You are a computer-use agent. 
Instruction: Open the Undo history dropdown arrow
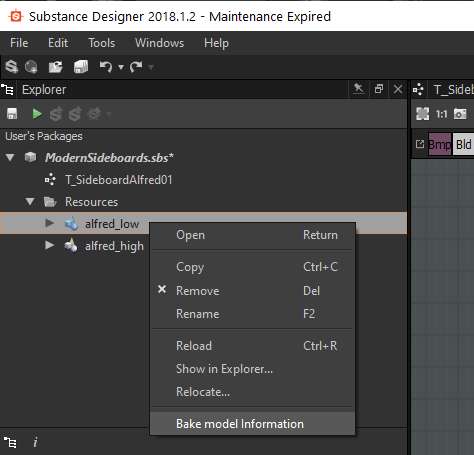[121, 67]
